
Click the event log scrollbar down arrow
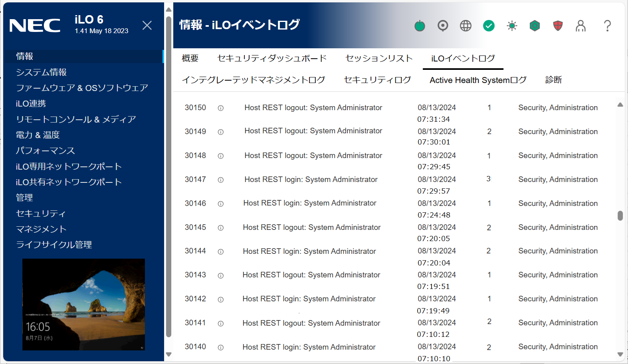click(620, 354)
